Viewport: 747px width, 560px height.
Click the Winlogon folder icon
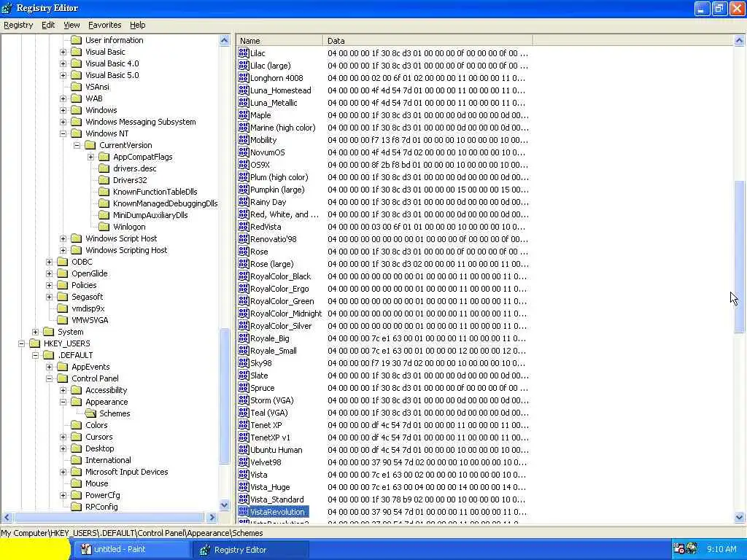click(x=104, y=227)
